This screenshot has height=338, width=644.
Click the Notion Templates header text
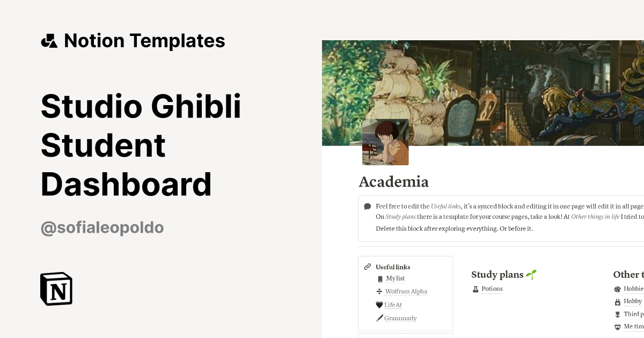click(x=144, y=41)
